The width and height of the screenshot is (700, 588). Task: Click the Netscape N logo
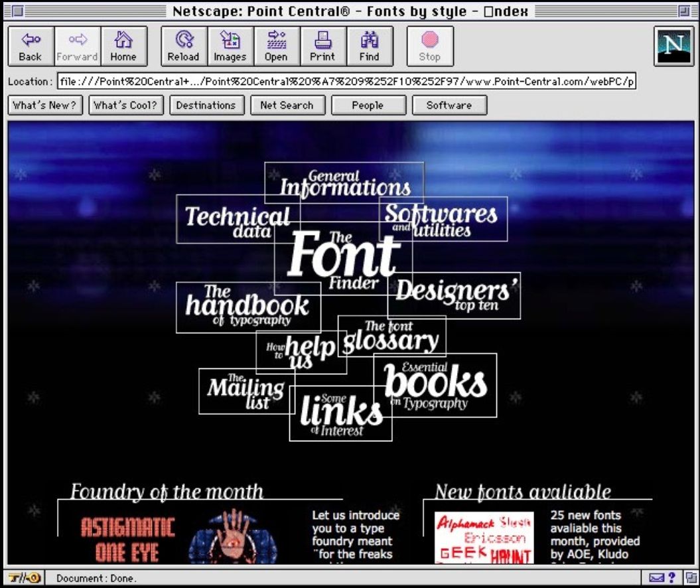[x=673, y=46]
